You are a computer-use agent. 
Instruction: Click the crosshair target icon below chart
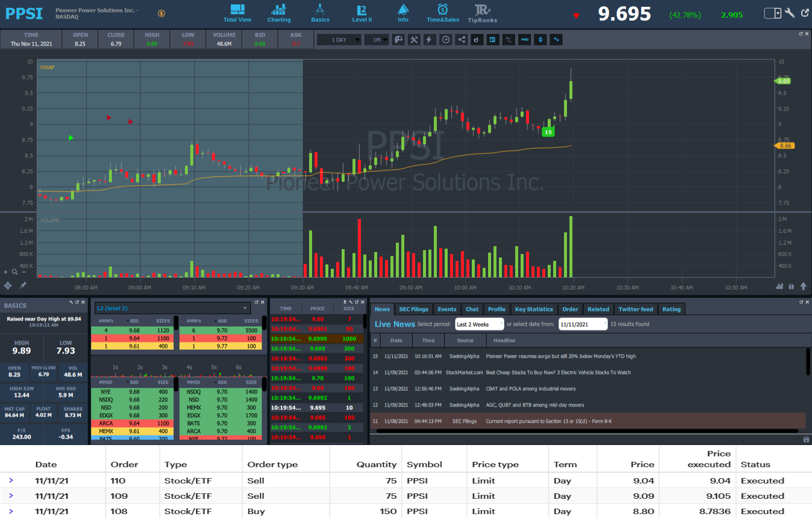8,286
